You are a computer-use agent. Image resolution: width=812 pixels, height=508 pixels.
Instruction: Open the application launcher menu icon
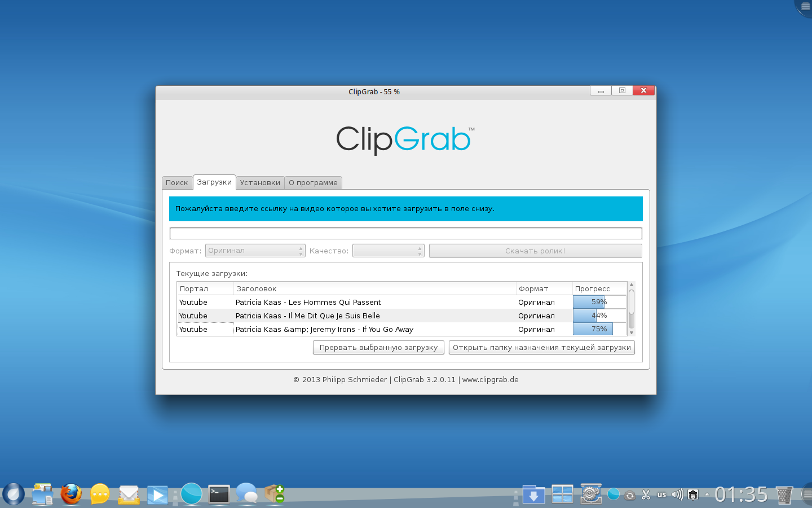tap(14, 494)
